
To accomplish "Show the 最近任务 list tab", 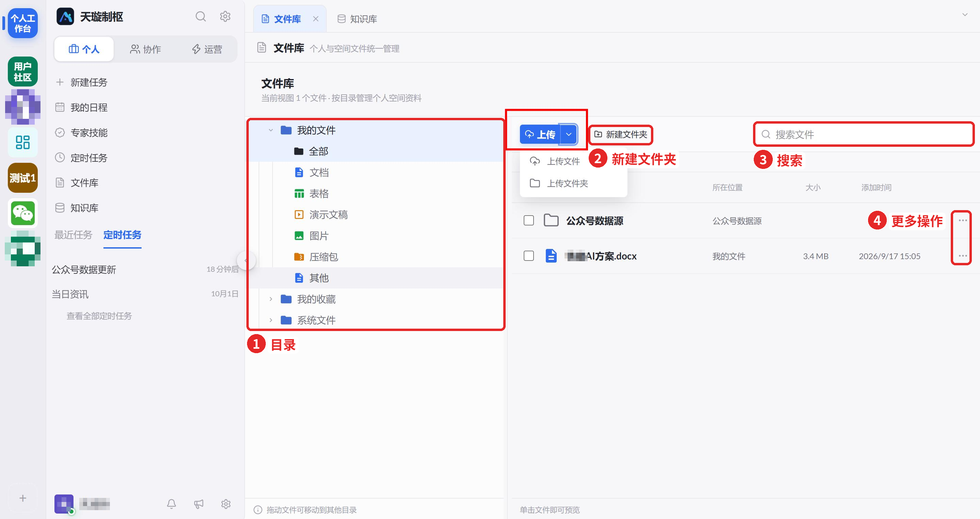I will [73, 235].
